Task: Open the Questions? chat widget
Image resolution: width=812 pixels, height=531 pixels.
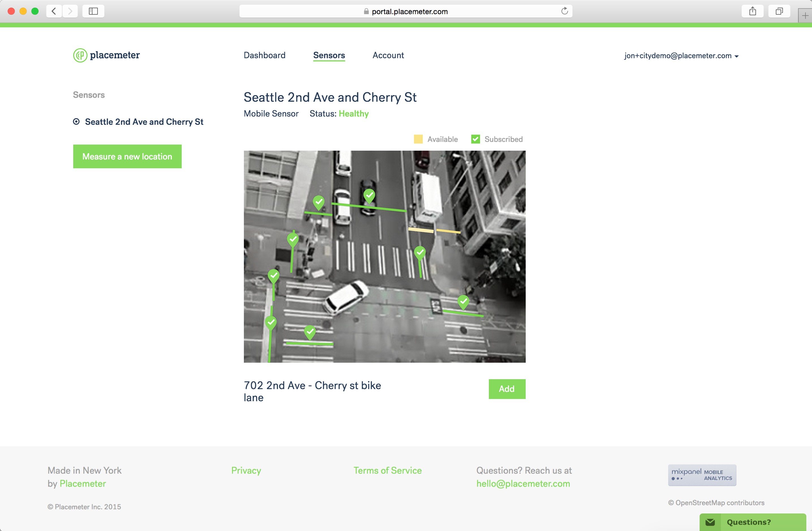Action: (x=749, y=522)
